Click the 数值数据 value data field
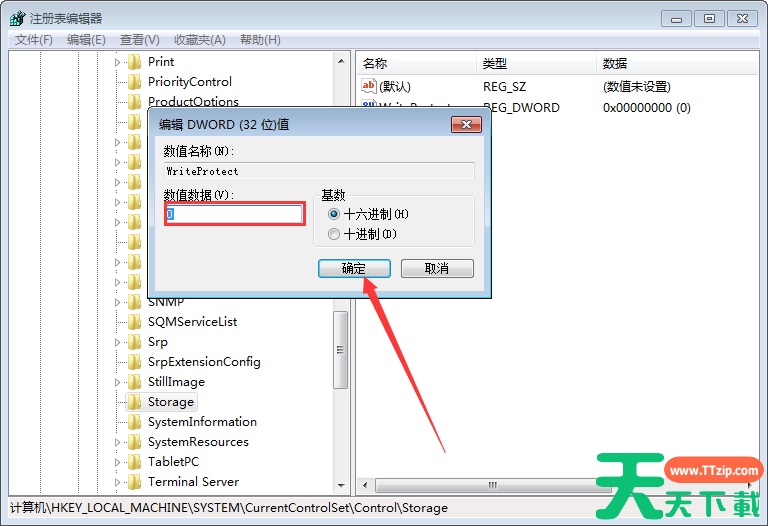Screen dimensions: 768x526 (234, 214)
